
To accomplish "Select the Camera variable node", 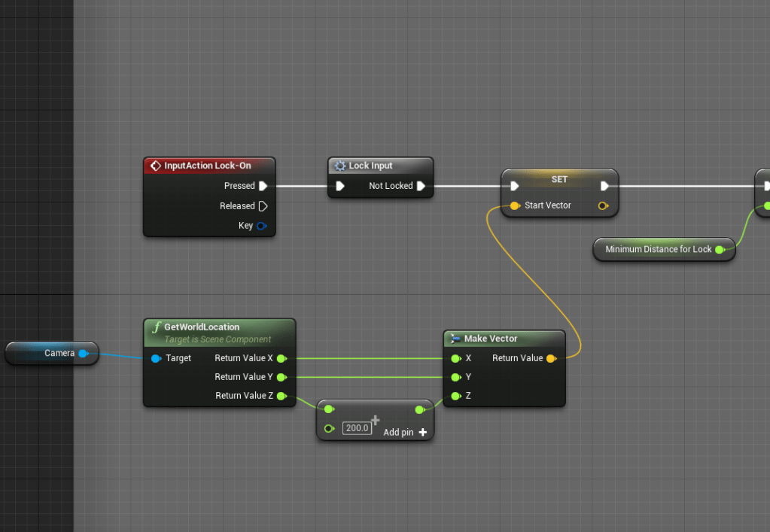I will point(52,353).
